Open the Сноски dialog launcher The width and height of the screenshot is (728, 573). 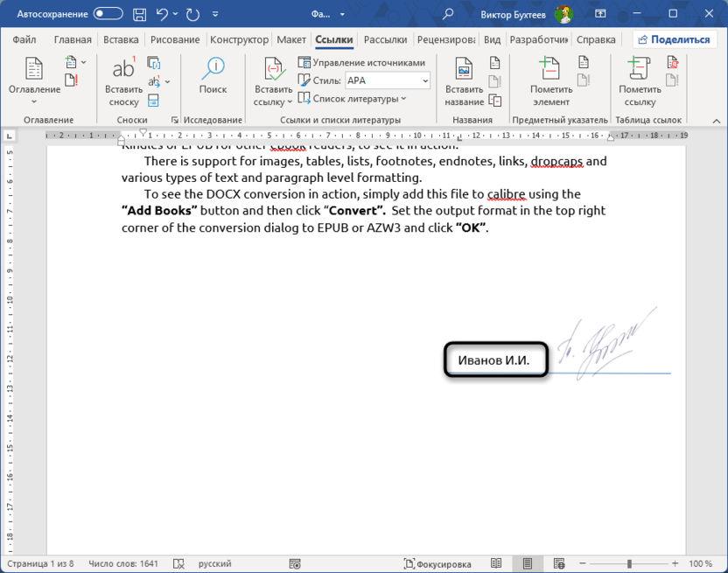175,120
